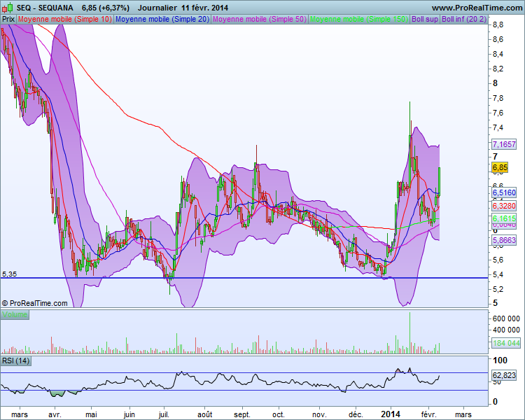Click the 8,8 price axis label
525x420 pixels.
pyautogui.click(x=498, y=24)
